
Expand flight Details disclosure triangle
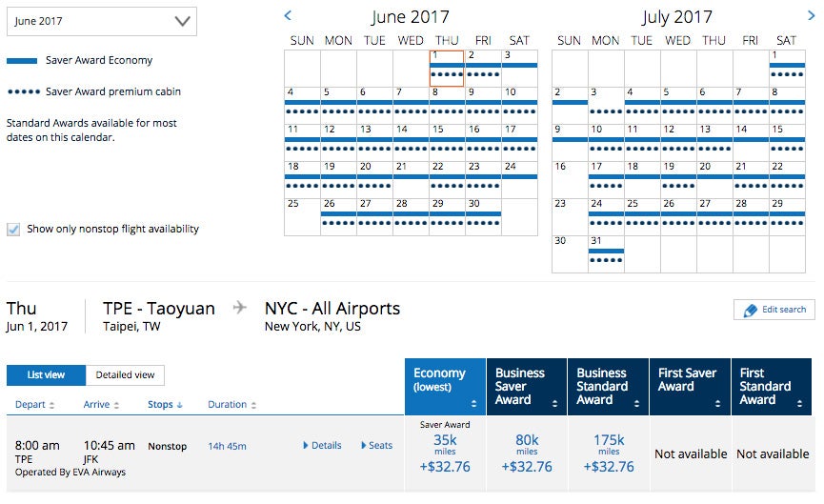[x=306, y=446]
